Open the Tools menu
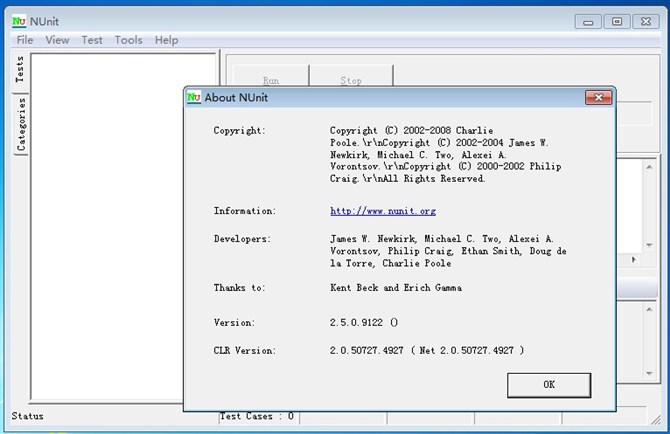Screen dimensions: 670x434 tap(128, 40)
